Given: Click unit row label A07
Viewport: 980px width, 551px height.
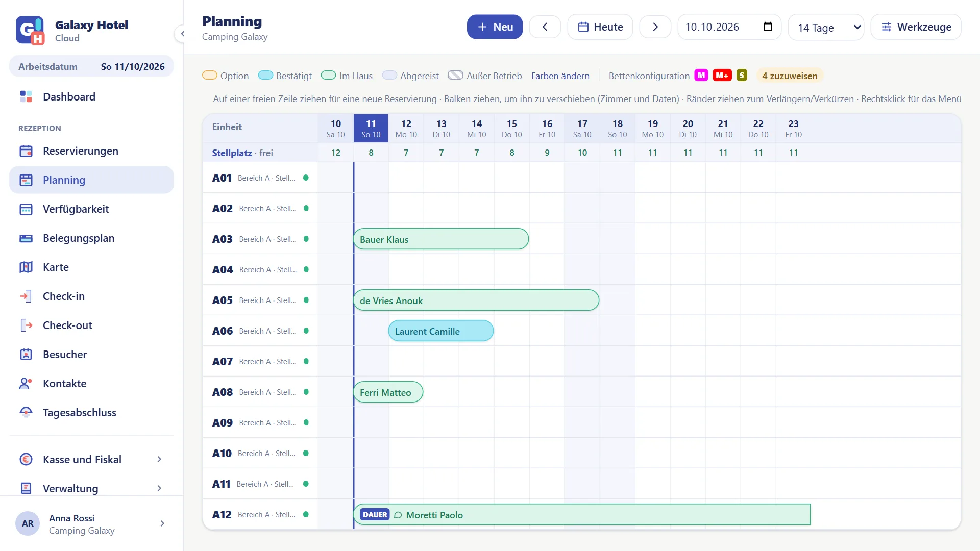Looking at the screenshot, I should (x=223, y=362).
